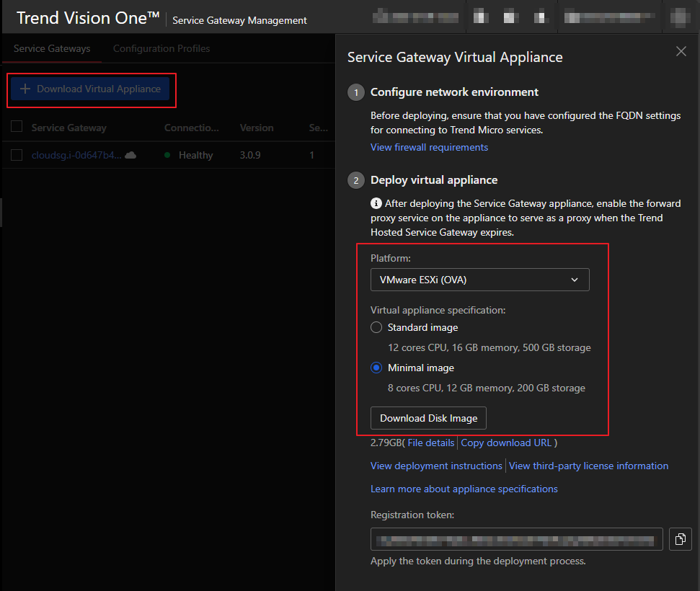Switch to the Service Gateways tab

click(52, 48)
